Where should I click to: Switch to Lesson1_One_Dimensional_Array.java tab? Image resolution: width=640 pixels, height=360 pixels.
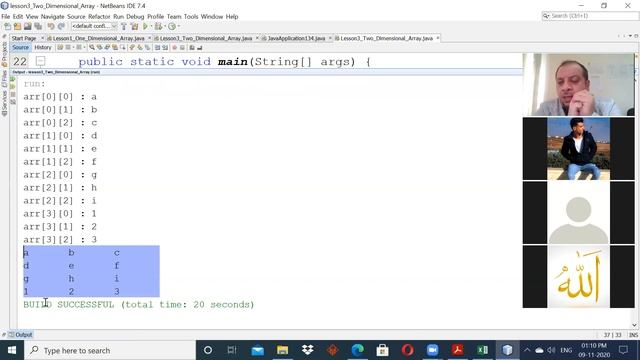pos(98,38)
